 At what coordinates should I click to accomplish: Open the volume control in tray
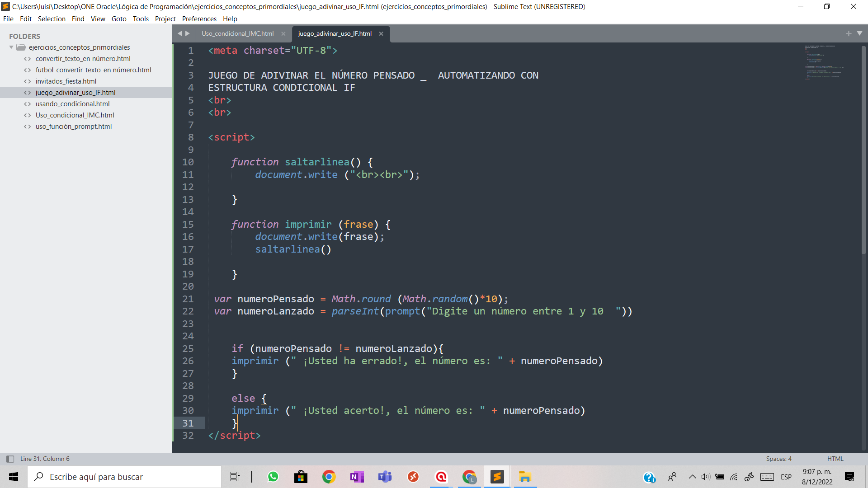tap(706, 477)
